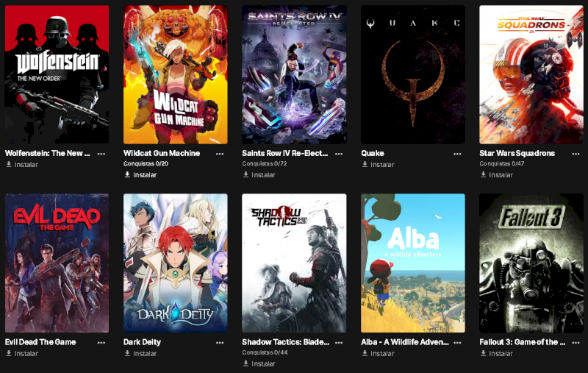Open Shadow Tactics title link

click(x=286, y=342)
